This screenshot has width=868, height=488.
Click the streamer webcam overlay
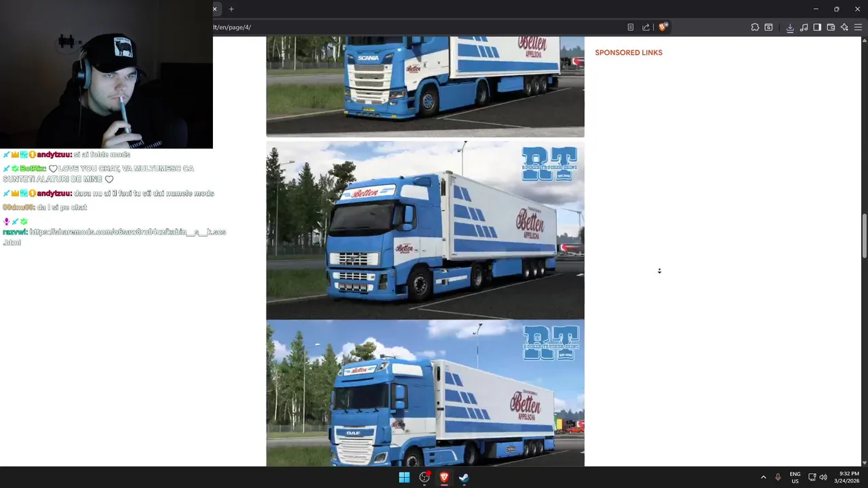106,74
